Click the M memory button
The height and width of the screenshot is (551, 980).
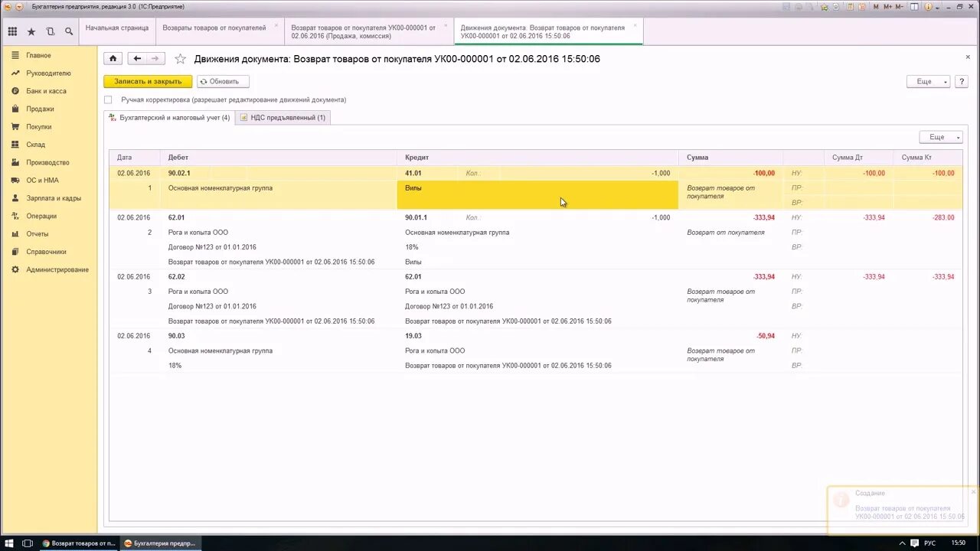pyautogui.click(x=876, y=7)
